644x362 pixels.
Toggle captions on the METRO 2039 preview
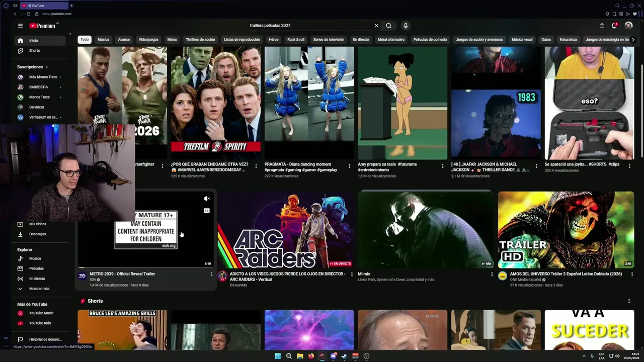(207, 211)
